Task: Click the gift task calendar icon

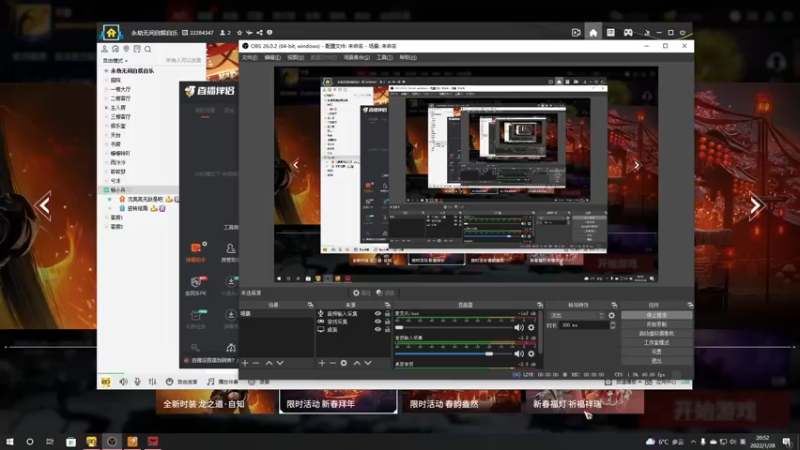Action: pos(196,315)
